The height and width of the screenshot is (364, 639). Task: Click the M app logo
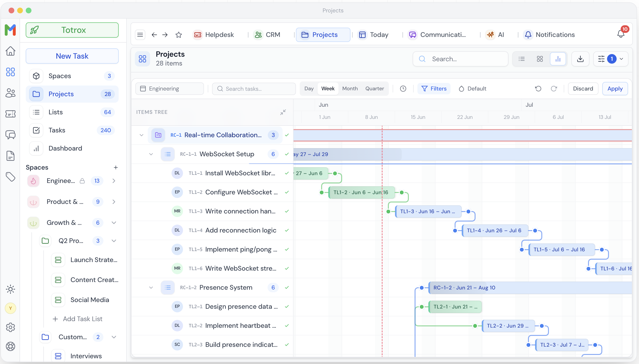coord(10,30)
